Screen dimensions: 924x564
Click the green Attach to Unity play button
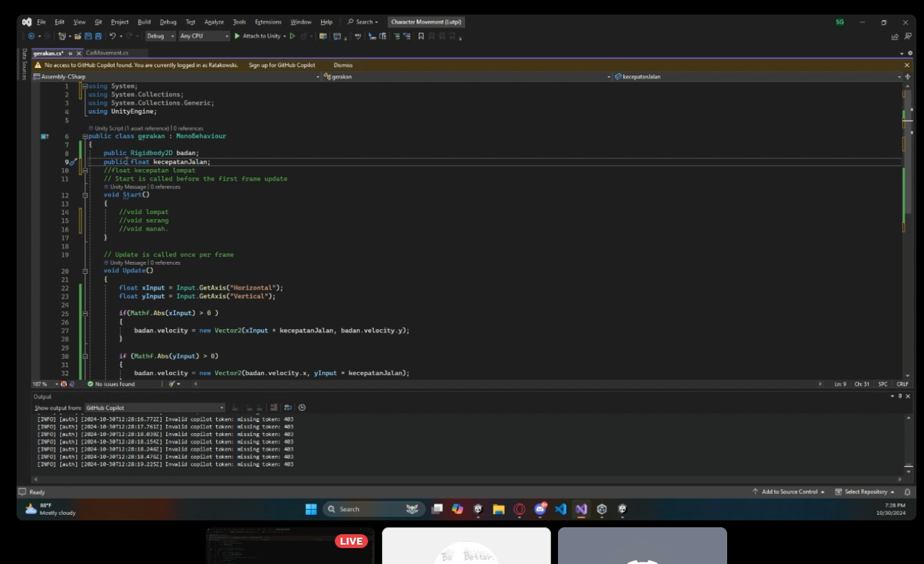pos(237,36)
